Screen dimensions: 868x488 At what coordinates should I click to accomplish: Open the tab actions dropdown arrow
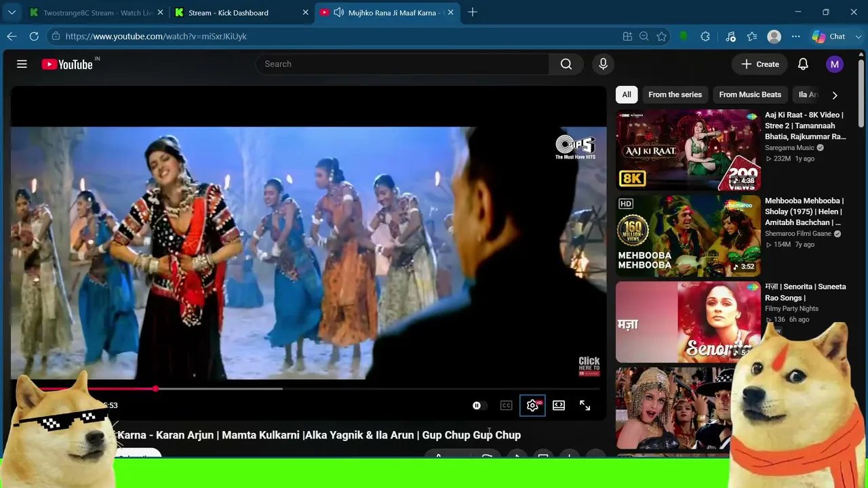click(x=12, y=12)
